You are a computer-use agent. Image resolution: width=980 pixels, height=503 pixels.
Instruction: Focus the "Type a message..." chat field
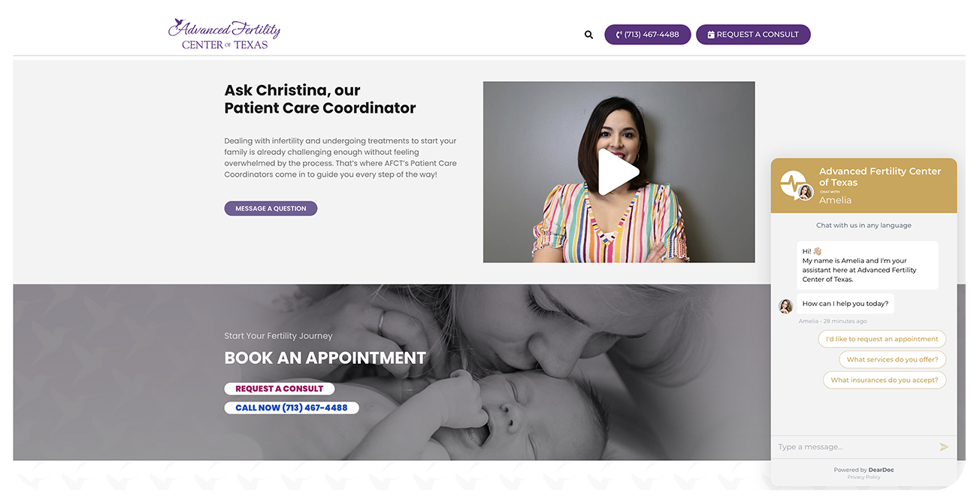click(x=855, y=447)
